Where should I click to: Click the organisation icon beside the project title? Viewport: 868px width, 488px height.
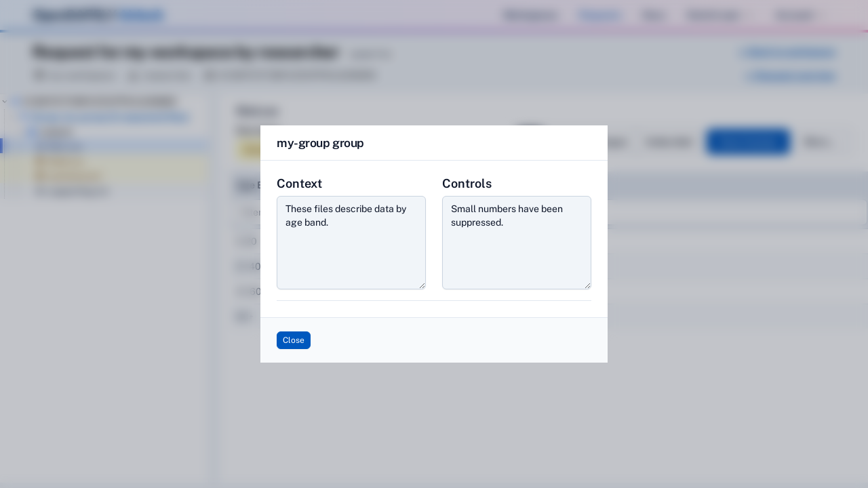[x=39, y=75]
